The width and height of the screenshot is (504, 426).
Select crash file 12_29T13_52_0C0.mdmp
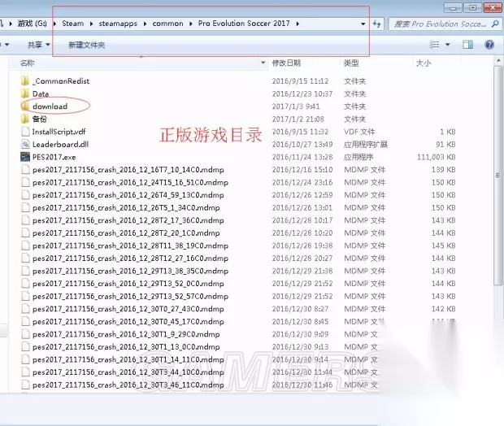click(123, 284)
